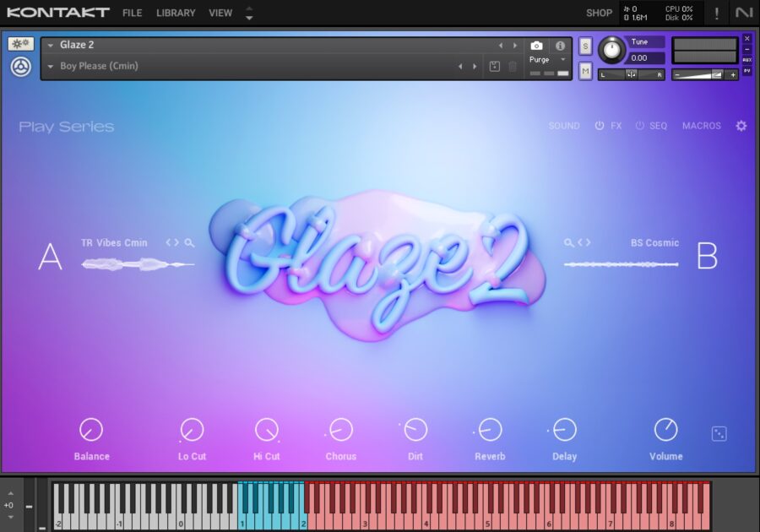Click the Dirt knob
Screen dimensions: 760x532
pyautogui.click(x=415, y=430)
